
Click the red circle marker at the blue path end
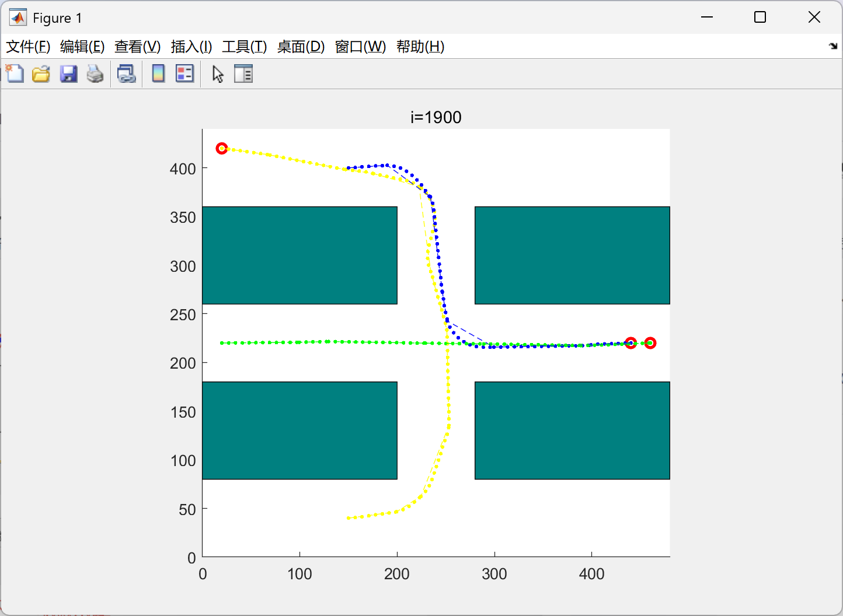pos(630,343)
